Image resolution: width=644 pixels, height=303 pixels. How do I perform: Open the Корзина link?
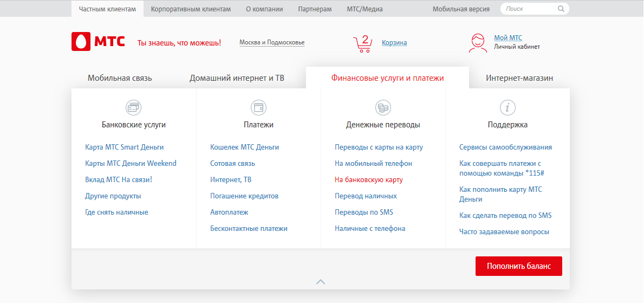point(394,43)
